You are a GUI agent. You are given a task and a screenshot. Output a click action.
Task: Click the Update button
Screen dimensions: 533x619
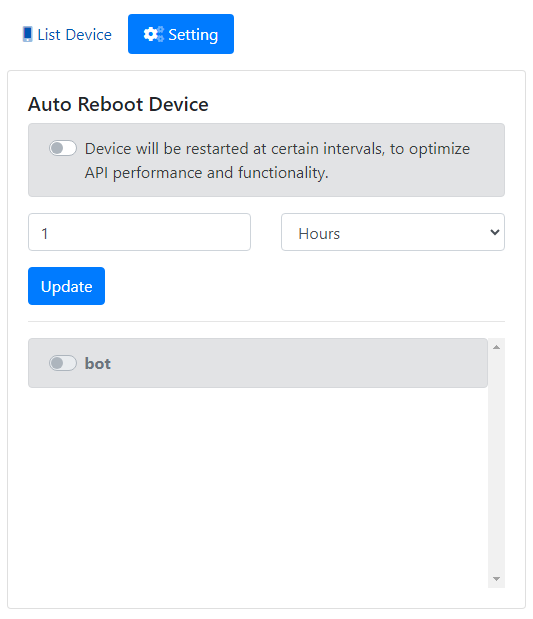pyautogui.click(x=66, y=286)
